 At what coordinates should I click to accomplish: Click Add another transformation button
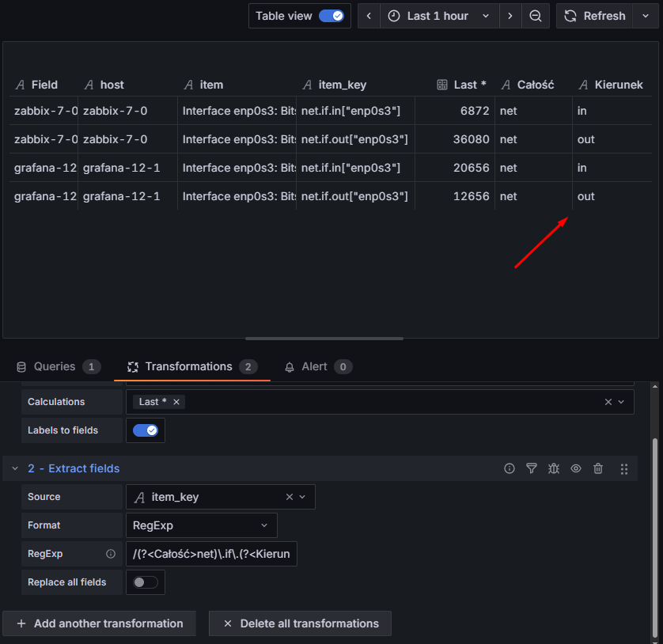coord(100,623)
